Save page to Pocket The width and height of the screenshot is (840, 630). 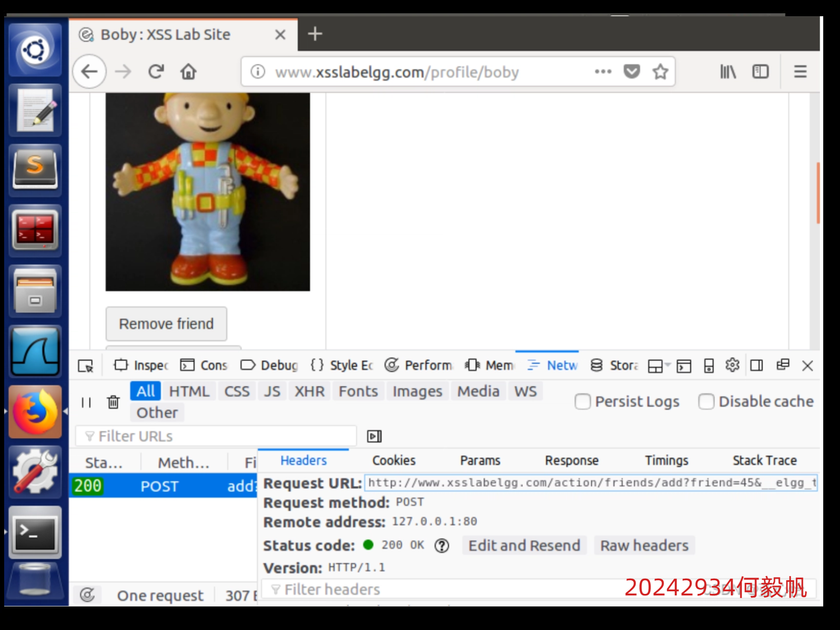pos(632,71)
